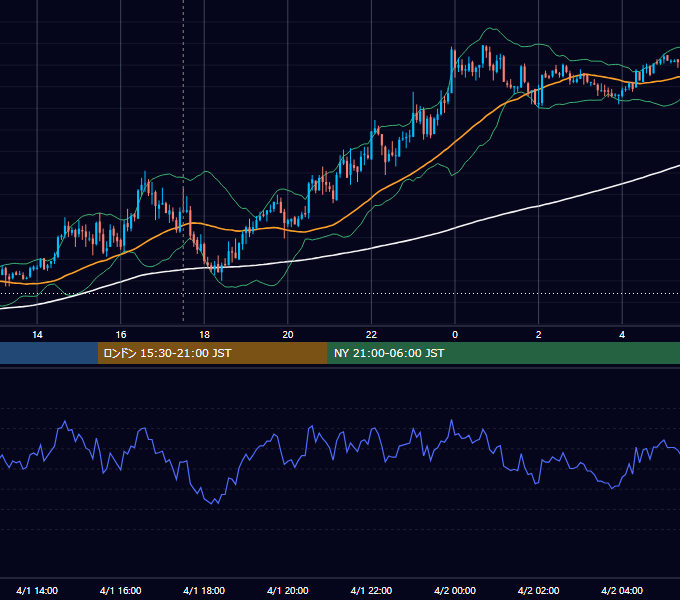Click the 16 hour label on price chart axis
Viewport: 680px width, 600px height.
pos(121,335)
